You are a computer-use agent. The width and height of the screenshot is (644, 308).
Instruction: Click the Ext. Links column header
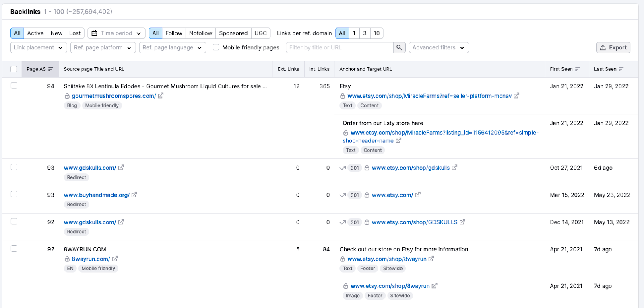click(x=288, y=69)
